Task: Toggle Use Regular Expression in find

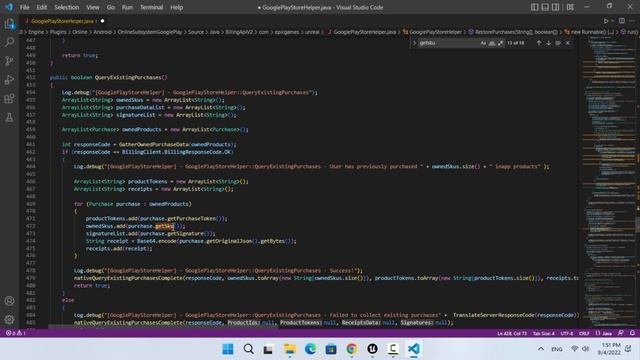Action: (x=500, y=43)
